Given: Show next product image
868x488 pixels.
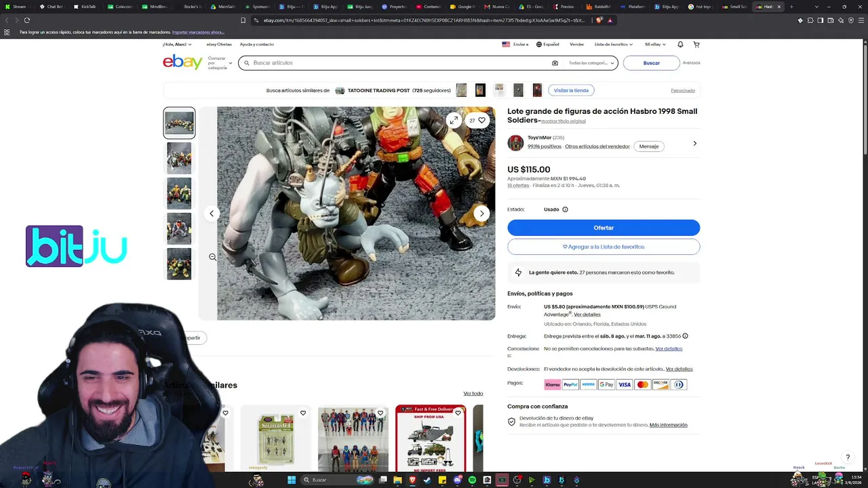Looking at the screenshot, I should pos(481,213).
